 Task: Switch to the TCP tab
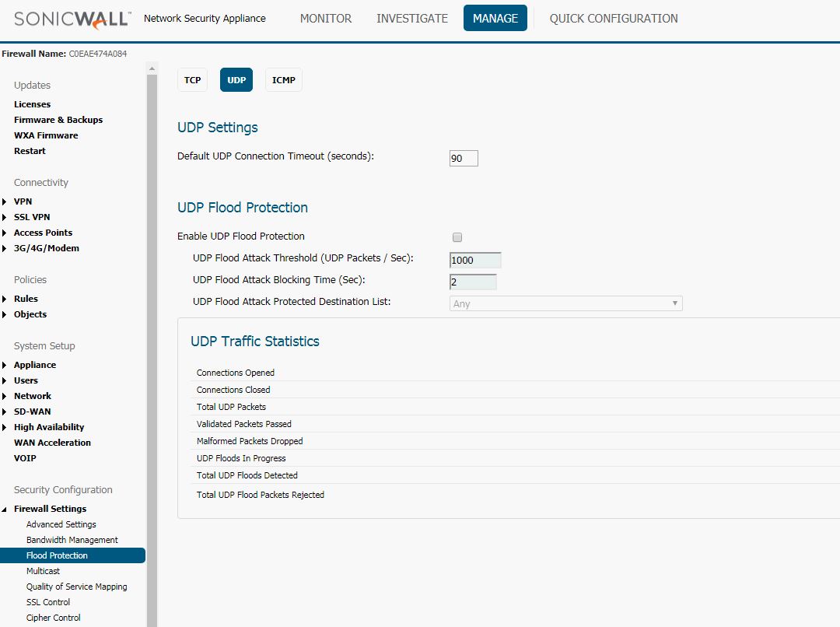click(192, 80)
